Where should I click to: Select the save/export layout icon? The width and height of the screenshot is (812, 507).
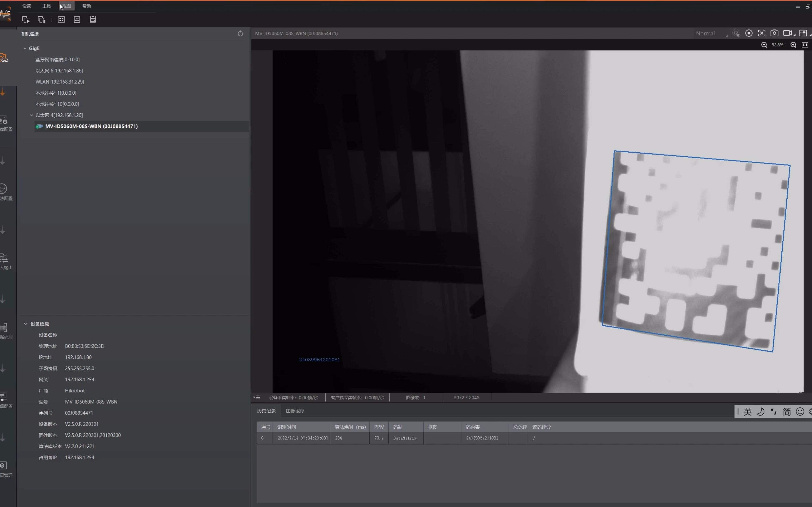pyautogui.click(x=93, y=19)
